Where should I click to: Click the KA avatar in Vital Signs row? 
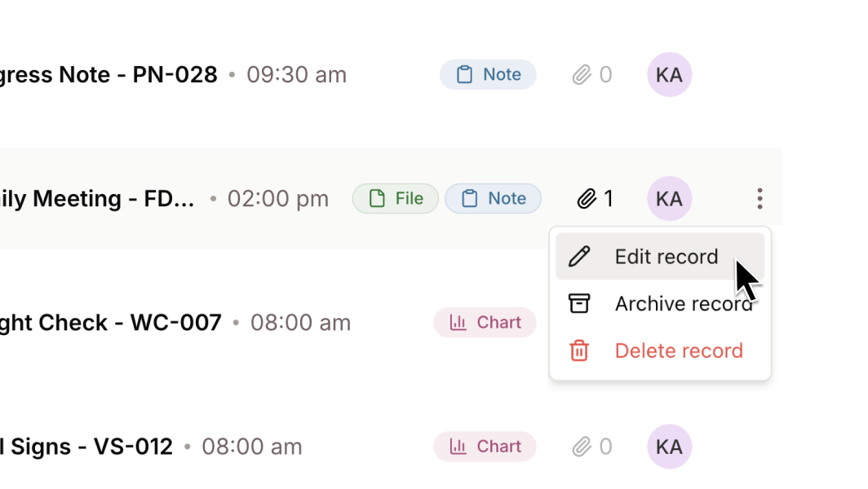pyautogui.click(x=669, y=447)
